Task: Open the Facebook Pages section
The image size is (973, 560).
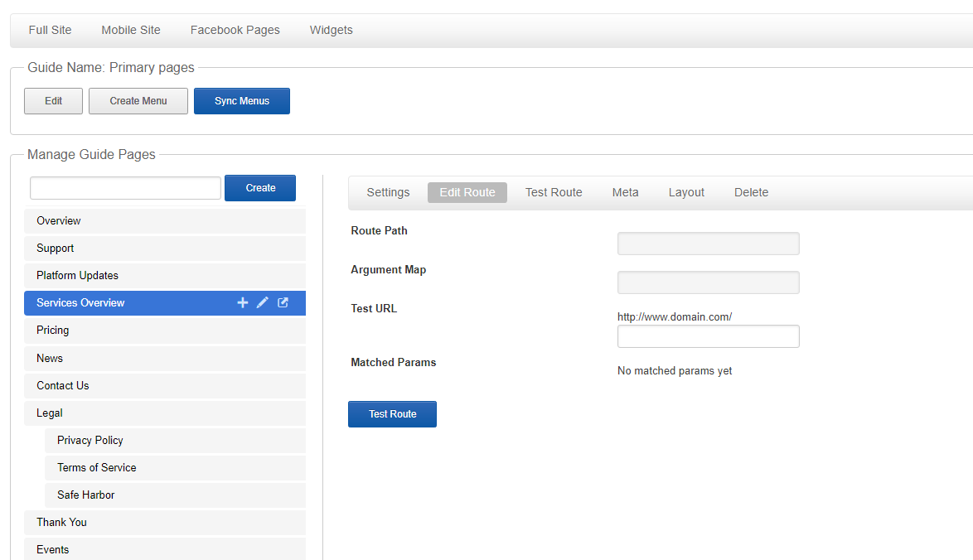Action: point(235,30)
